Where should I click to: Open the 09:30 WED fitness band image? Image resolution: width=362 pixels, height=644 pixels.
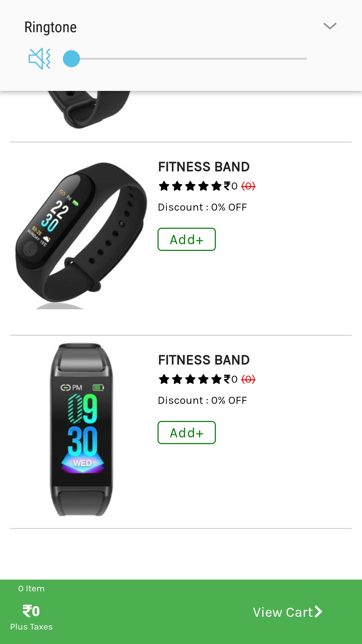[81, 429]
